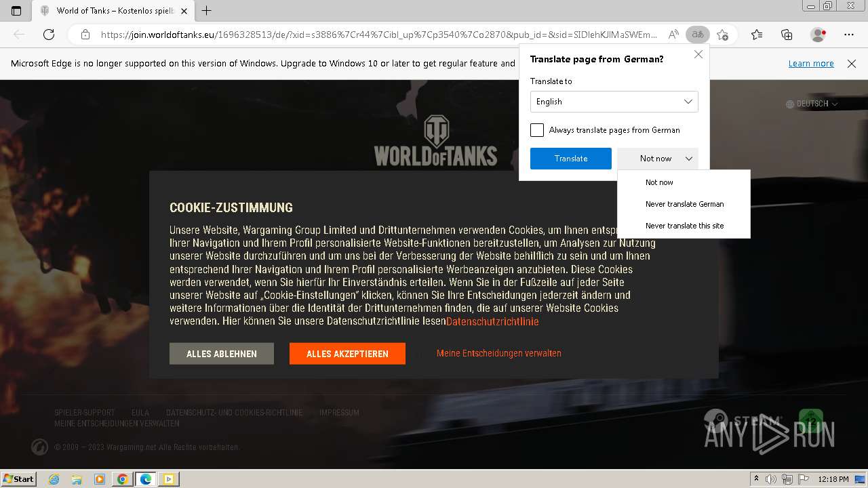Select the World of Tanks tab
This screenshot has height=488, width=868.
click(113, 11)
